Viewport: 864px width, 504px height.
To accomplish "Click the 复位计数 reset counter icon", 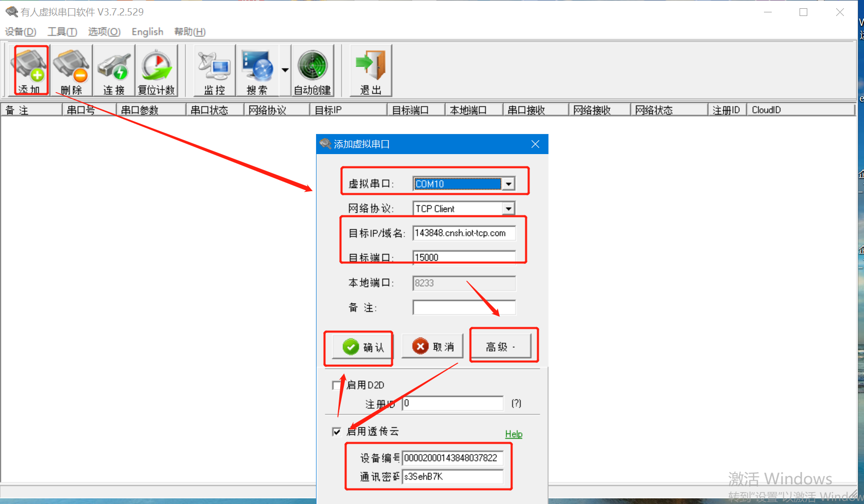I will pyautogui.click(x=156, y=71).
